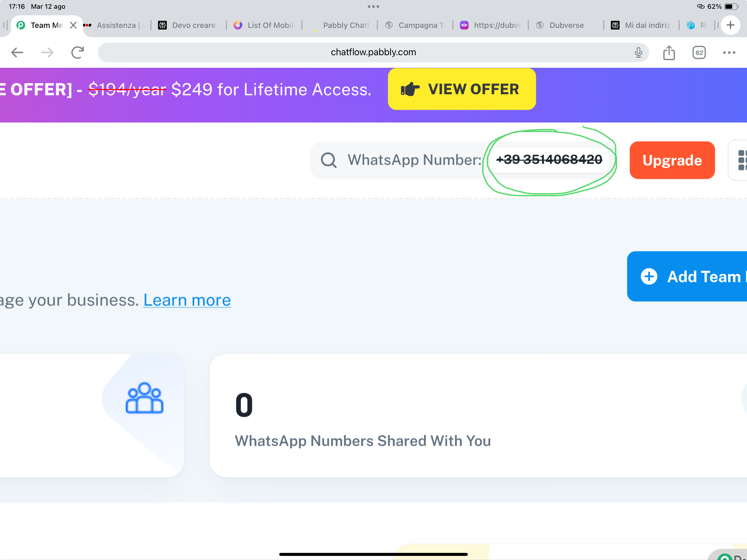Click the chatflow.pabbly.com address bar

point(373,52)
